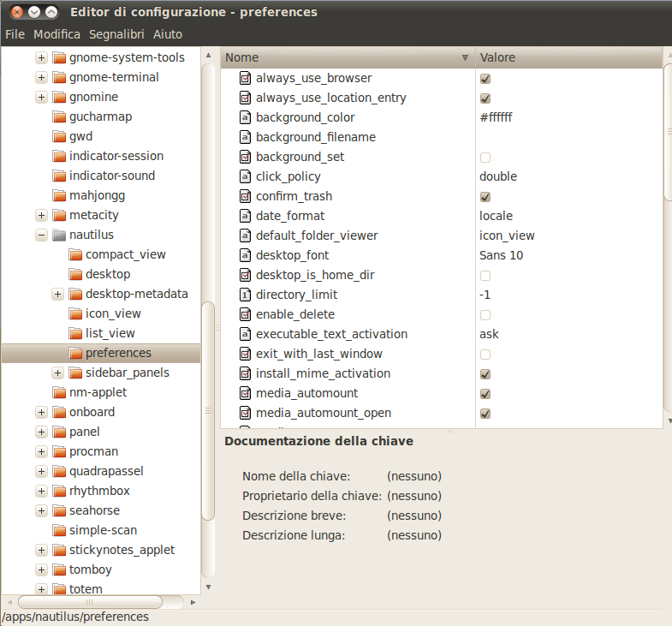Select the compact_view folder icon
Screen dimensions: 672x626
pos(75,254)
